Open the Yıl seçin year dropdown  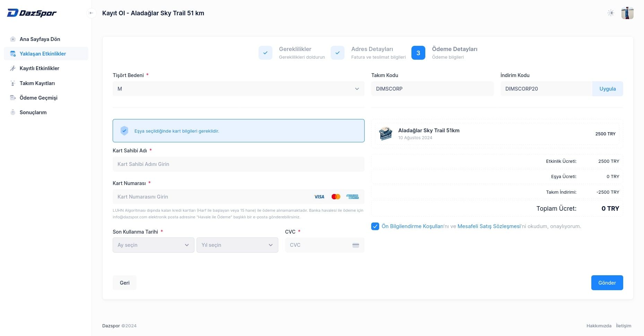(x=237, y=245)
